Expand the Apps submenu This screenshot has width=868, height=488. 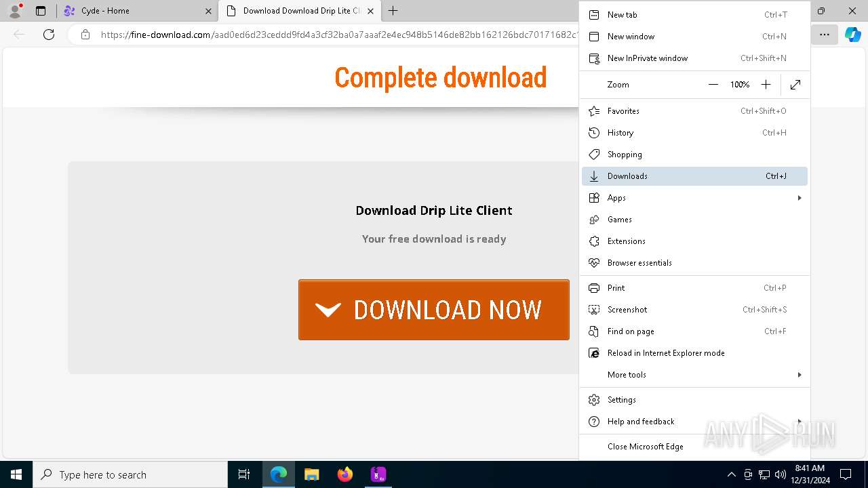[694, 198]
